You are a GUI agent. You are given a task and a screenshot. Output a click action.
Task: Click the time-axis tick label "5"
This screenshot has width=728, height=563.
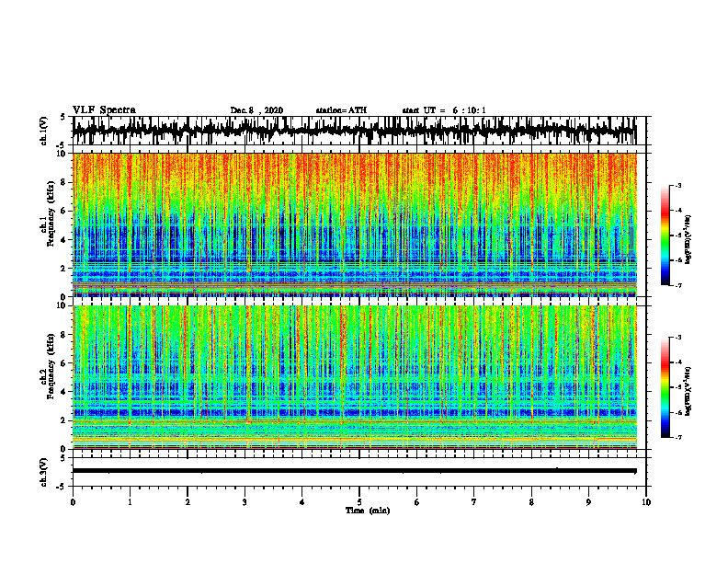359,502
